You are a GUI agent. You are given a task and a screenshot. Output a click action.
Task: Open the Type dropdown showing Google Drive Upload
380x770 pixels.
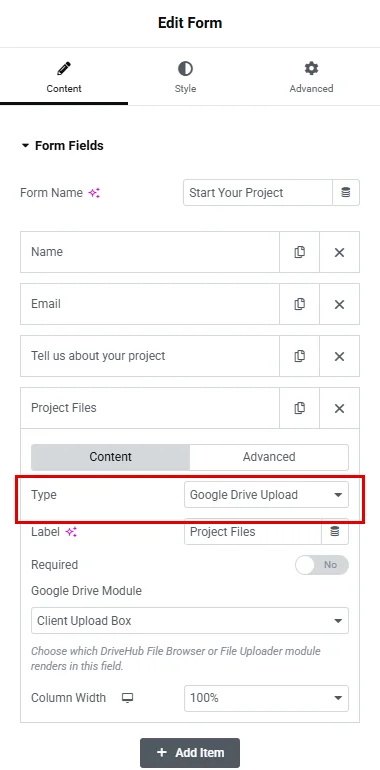267,495
